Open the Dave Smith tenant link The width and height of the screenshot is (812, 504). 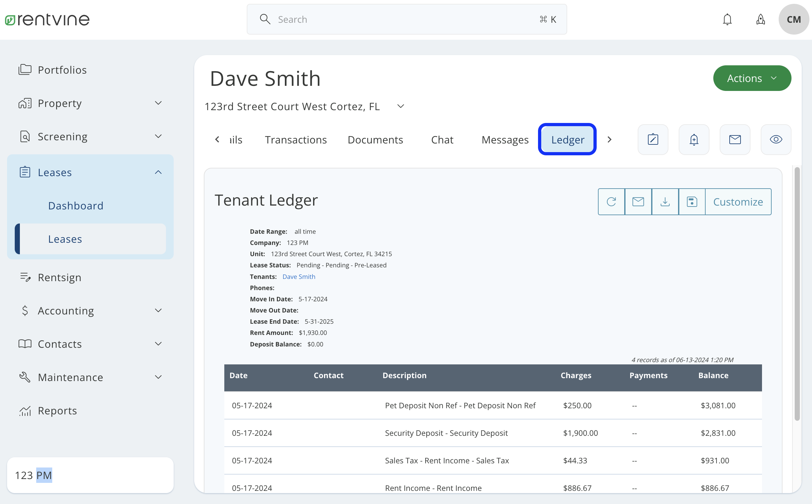point(299,276)
